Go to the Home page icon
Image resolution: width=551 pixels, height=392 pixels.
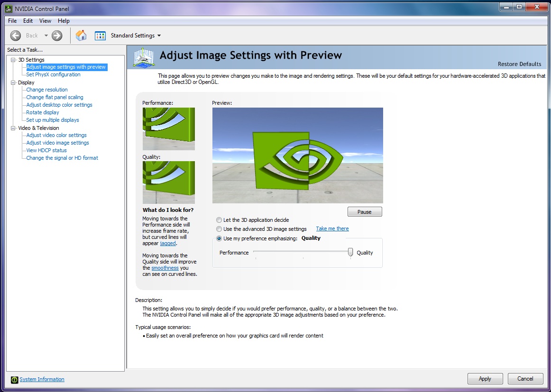pyautogui.click(x=81, y=35)
